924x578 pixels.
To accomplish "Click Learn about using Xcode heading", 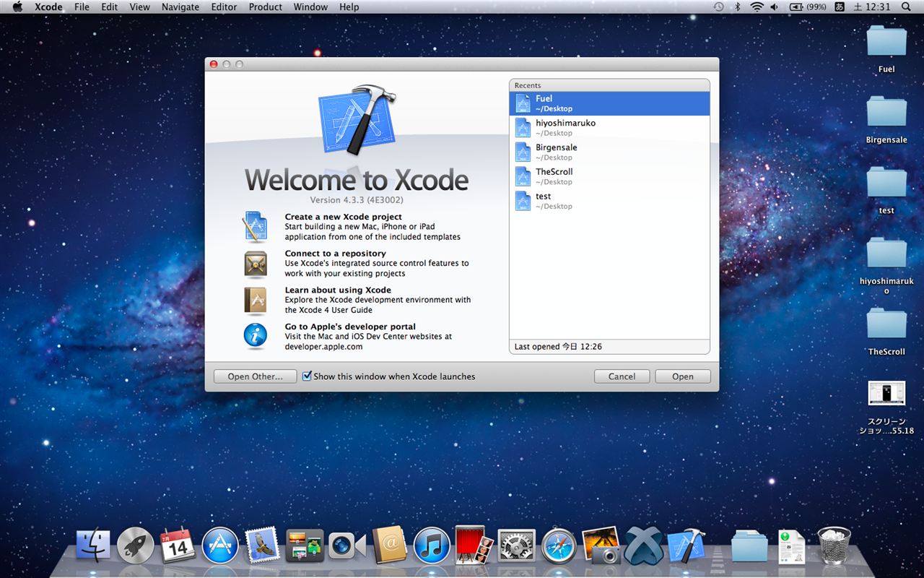I will coord(338,290).
